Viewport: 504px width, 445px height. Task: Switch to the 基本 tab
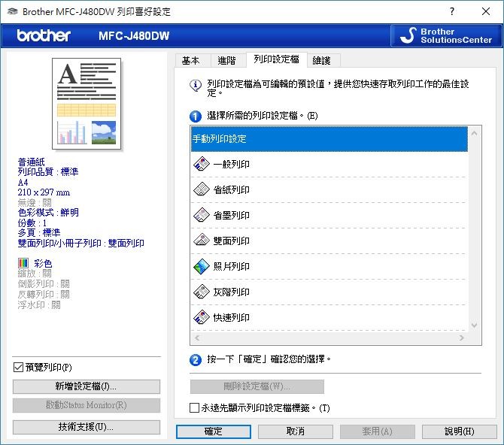point(191,60)
